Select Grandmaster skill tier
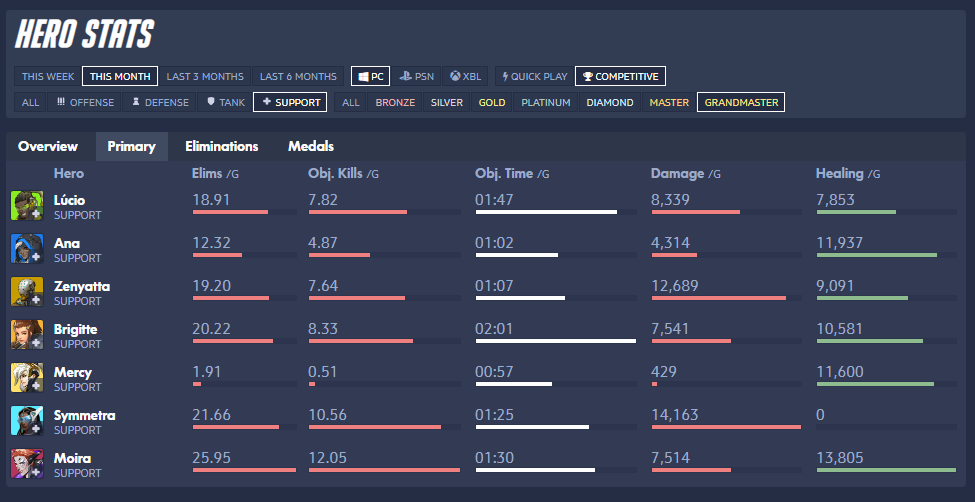The width and height of the screenshot is (975, 502). [x=741, y=102]
